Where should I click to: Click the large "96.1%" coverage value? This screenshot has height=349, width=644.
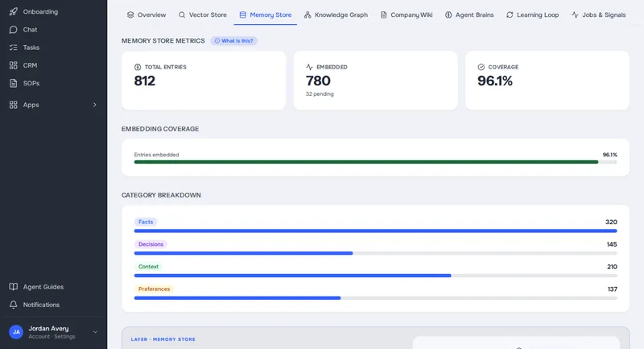coord(495,81)
